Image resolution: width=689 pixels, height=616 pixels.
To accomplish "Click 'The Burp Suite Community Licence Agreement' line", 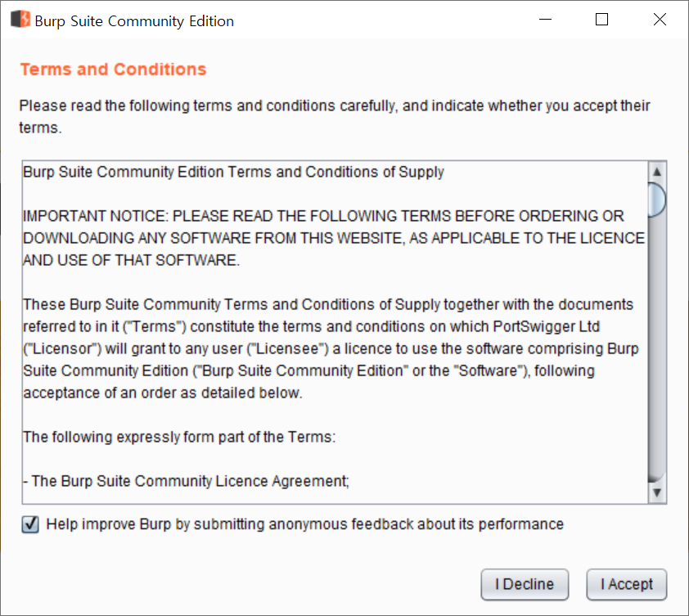I will tap(186, 481).
